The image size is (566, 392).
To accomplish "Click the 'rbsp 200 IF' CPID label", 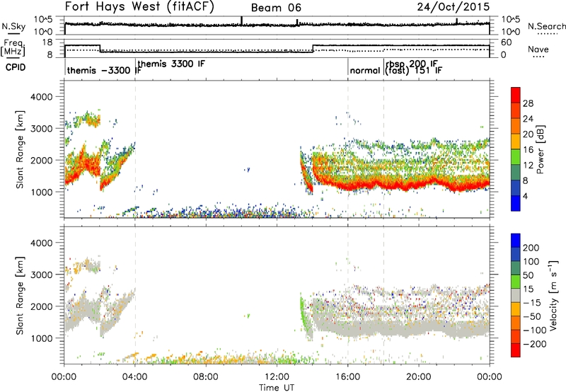I will tap(411, 64).
